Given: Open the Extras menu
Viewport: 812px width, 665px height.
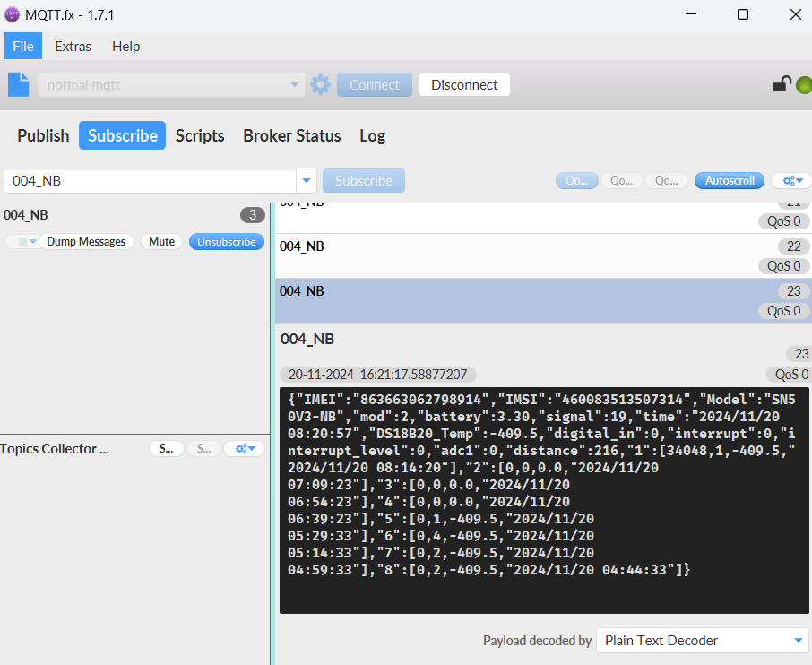Looking at the screenshot, I should (x=73, y=46).
